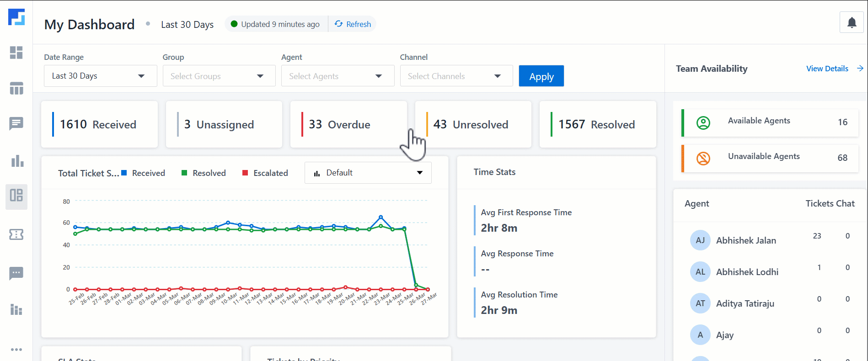Open the more options ellipsis in sidebar

pyautogui.click(x=16, y=350)
